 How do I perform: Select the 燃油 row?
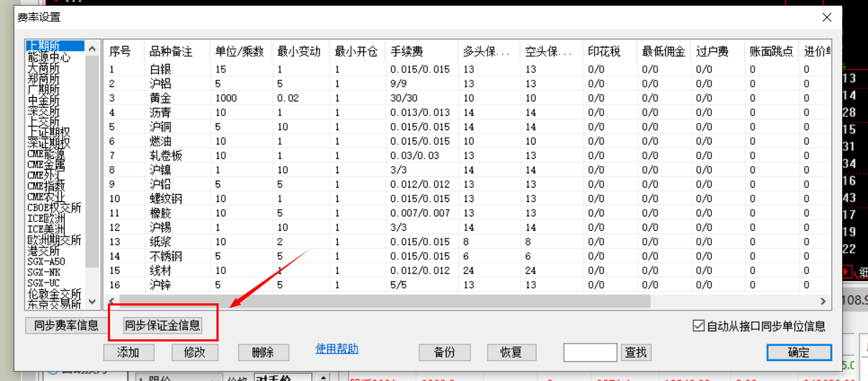click(467, 141)
